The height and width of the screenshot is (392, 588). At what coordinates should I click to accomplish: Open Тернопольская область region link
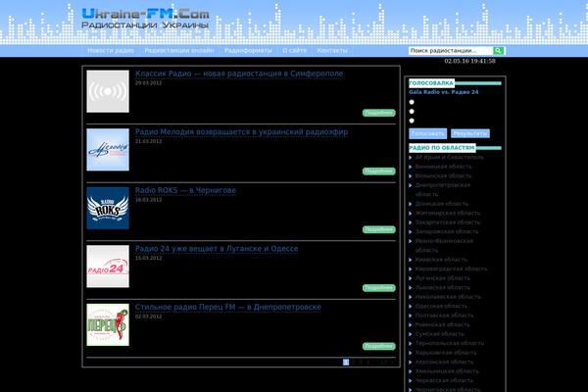(x=450, y=343)
